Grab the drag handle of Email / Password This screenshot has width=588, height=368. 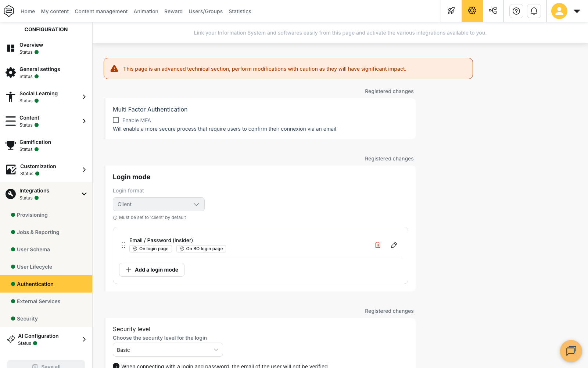point(123,245)
